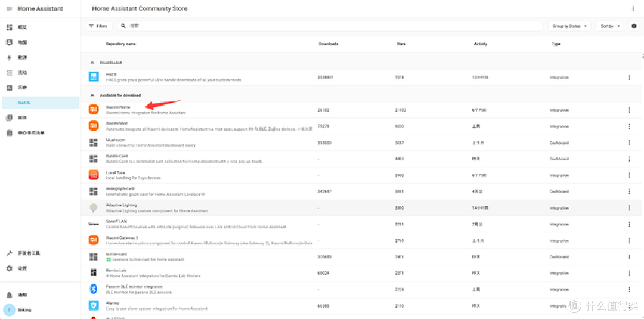
Task: Open the To-do list clipboard icon
Action: click(x=10, y=132)
